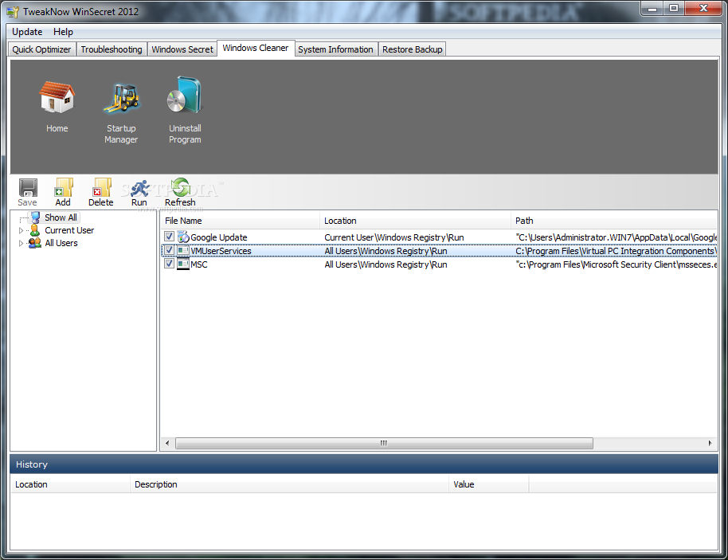728x560 pixels.
Task: Expand the Current User tree node
Action: pyautogui.click(x=21, y=230)
